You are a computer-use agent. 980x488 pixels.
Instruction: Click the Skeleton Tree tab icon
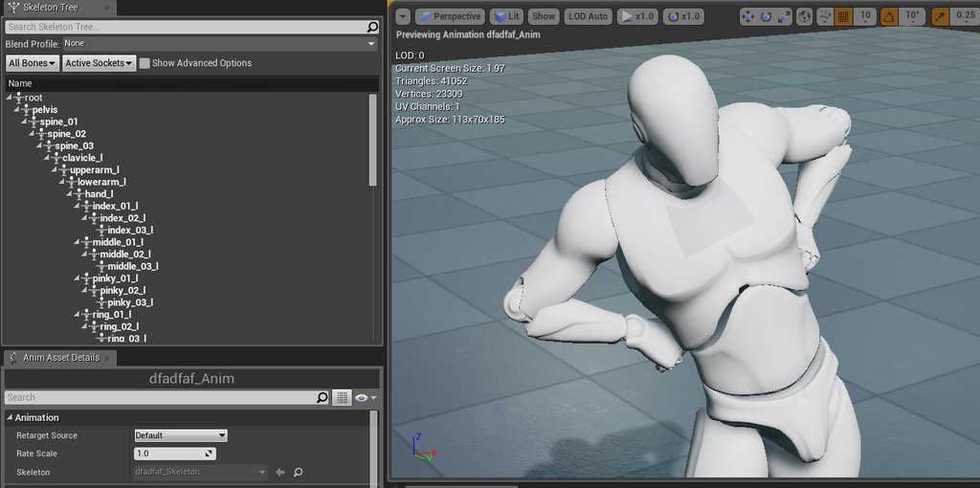[x=13, y=8]
